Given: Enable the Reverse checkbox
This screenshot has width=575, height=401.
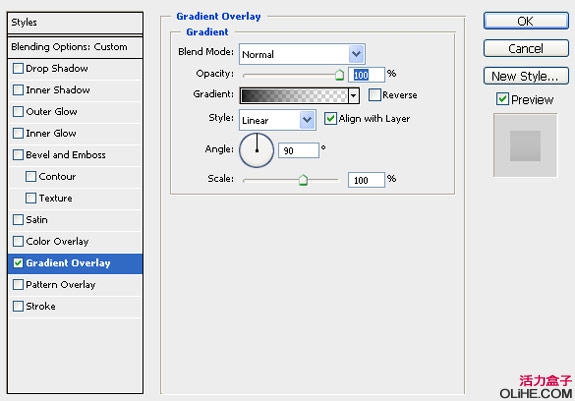Looking at the screenshot, I should (375, 95).
